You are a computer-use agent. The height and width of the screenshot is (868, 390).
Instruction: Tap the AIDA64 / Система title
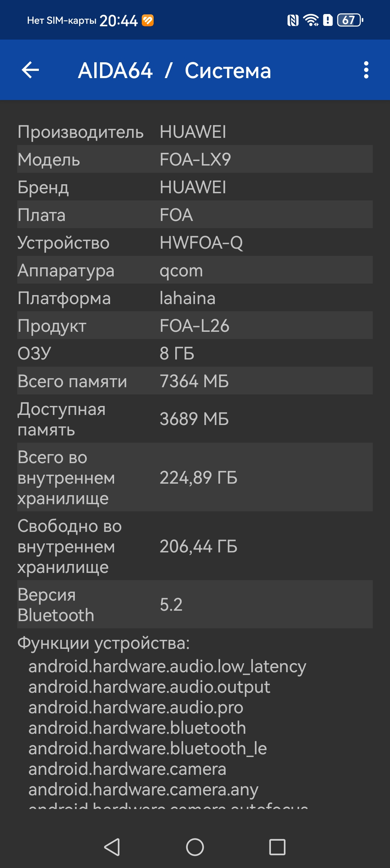pyautogui.click(x=174, y=71)
